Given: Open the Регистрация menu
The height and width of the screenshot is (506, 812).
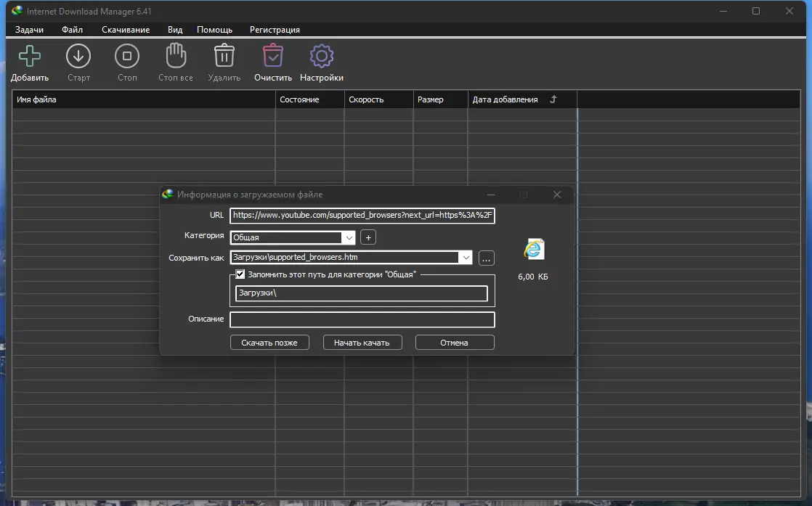Looking at the screenshot, I should pos(275,30).
